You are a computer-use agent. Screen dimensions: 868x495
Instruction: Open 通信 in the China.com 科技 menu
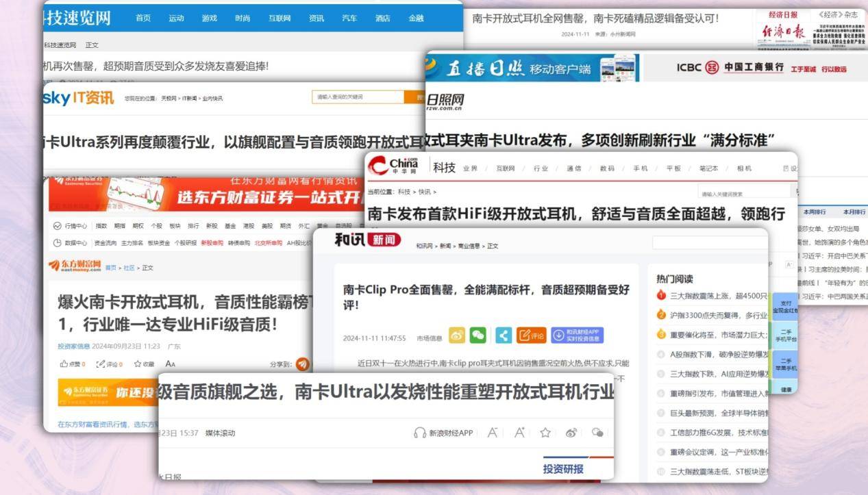[573, 168]
